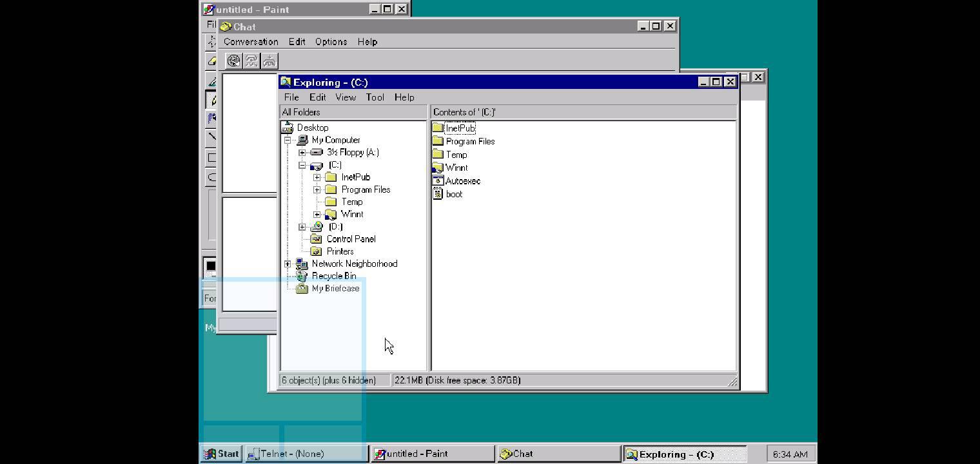Open the Explorer Tool menu
This screenshot has width=980, height=464.
click(x=375, y=97)
